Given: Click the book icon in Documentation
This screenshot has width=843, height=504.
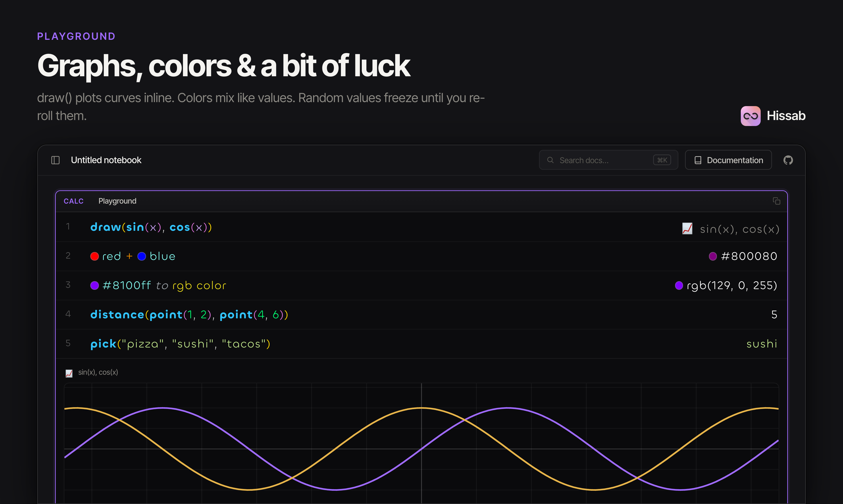Looking at the screenshot, I should coord(697,160).
